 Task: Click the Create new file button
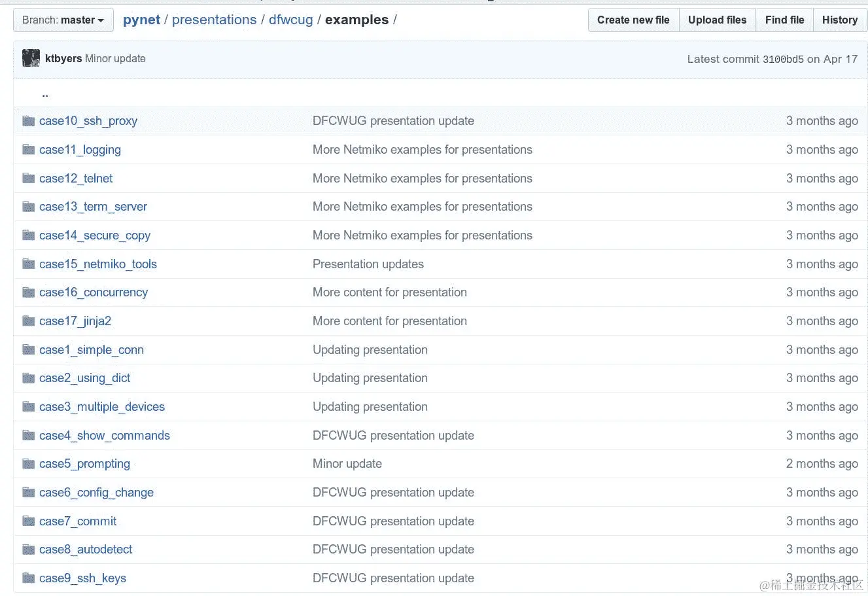pyautogui.click(x=633, y=20)
